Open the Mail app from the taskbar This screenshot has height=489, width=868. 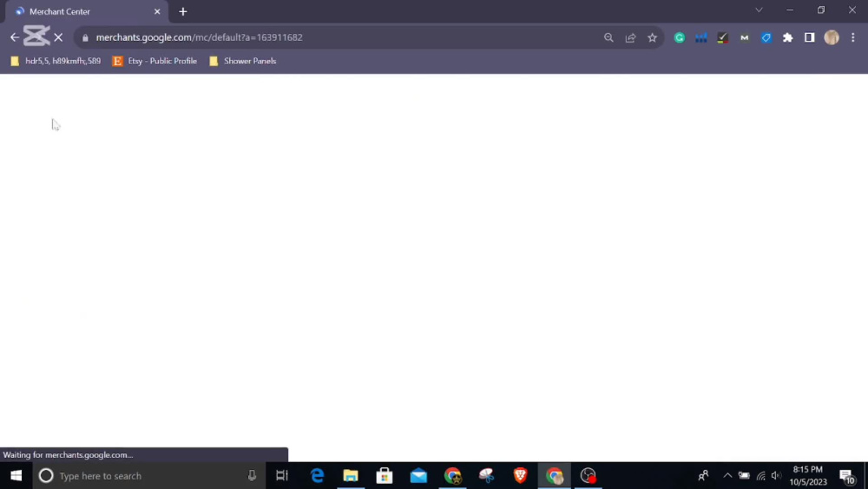418,476
